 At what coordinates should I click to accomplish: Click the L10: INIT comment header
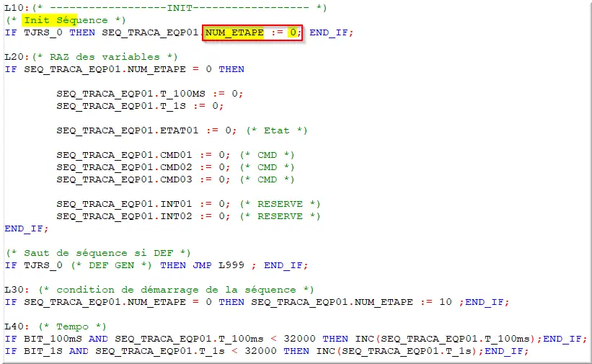pos(165,7)
